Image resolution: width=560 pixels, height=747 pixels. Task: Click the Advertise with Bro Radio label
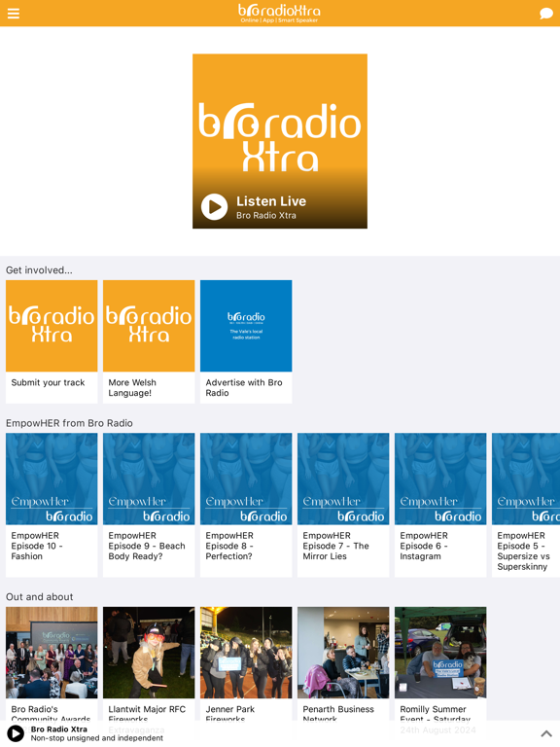[244, 388]
